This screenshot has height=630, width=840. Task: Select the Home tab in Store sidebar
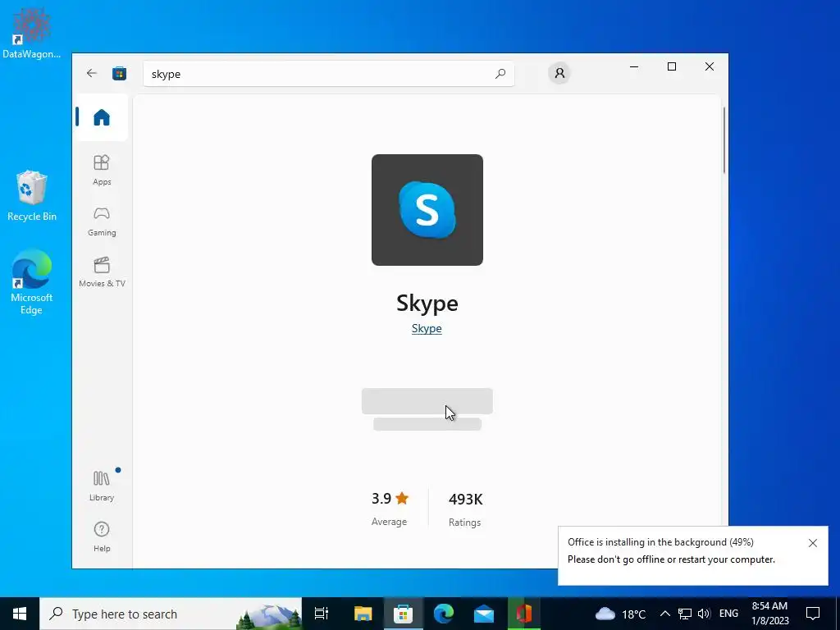(101, 116)
